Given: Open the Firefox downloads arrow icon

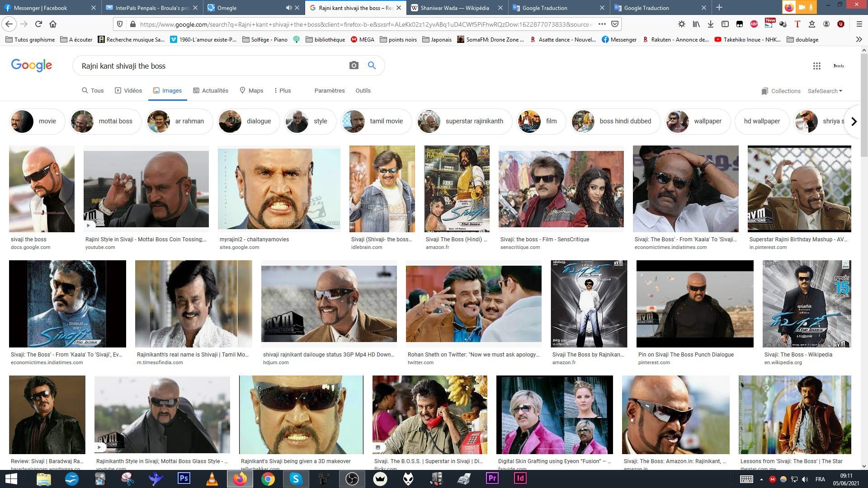Looking at the screenshot, I should pyautogui.click(x=711, y=24).
